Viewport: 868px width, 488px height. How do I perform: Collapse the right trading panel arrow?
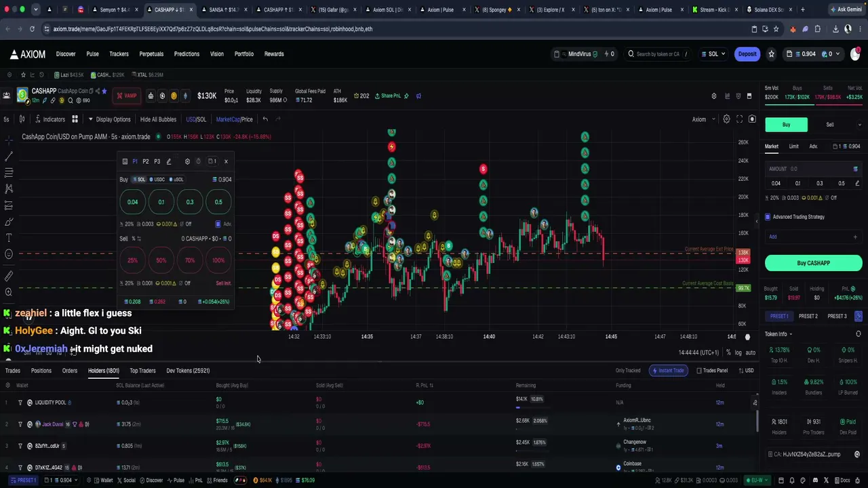[x=757, y=221]
